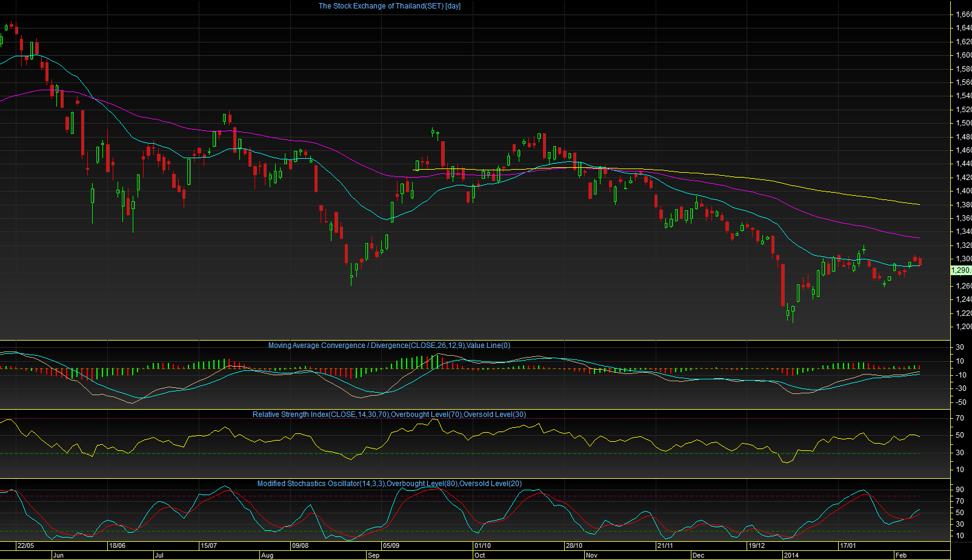This screenshot has height=560, width=972.
Task: Click the 19/12 date label
Action: pyautogui.click(x=756, y=545)
